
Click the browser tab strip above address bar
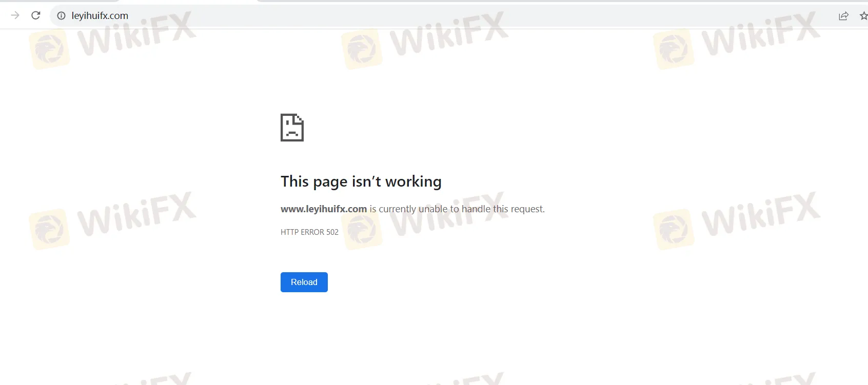click(434, 2)
